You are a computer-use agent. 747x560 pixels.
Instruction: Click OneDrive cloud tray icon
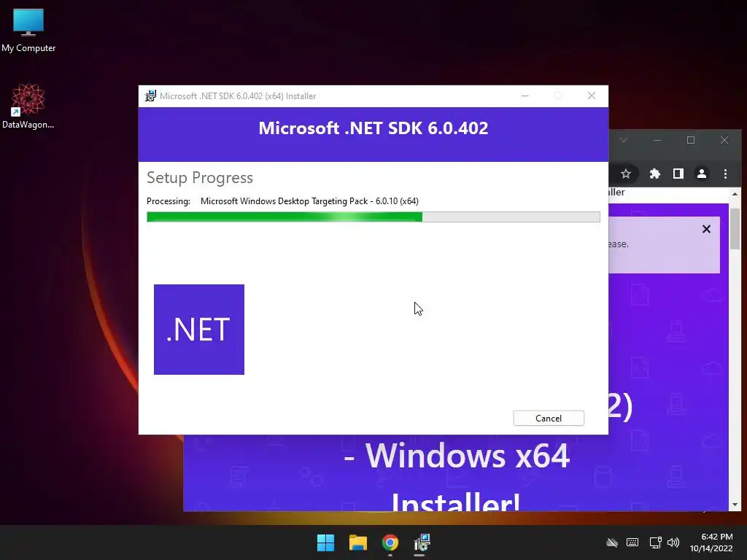(x=612, y=542)
